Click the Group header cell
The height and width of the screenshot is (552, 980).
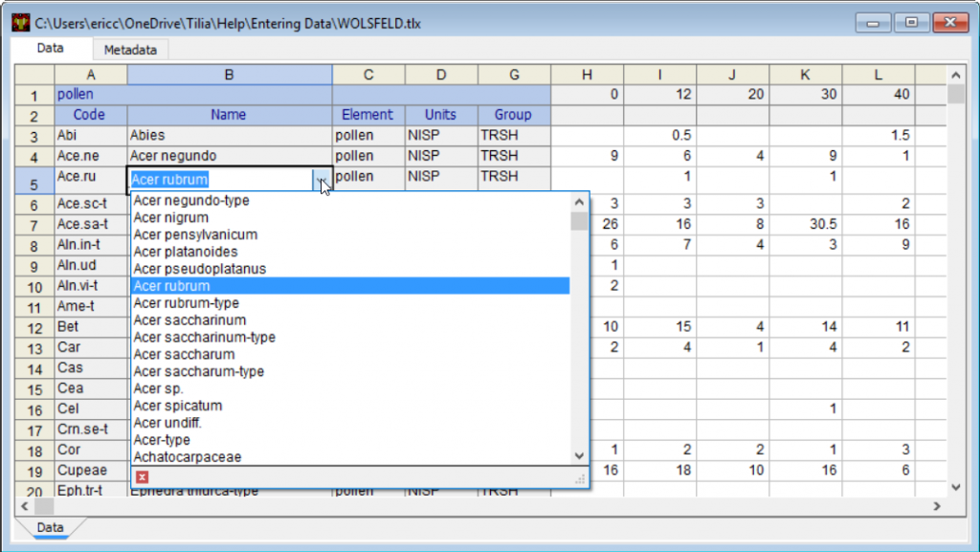pyautogui.click(x=514, y=115)
